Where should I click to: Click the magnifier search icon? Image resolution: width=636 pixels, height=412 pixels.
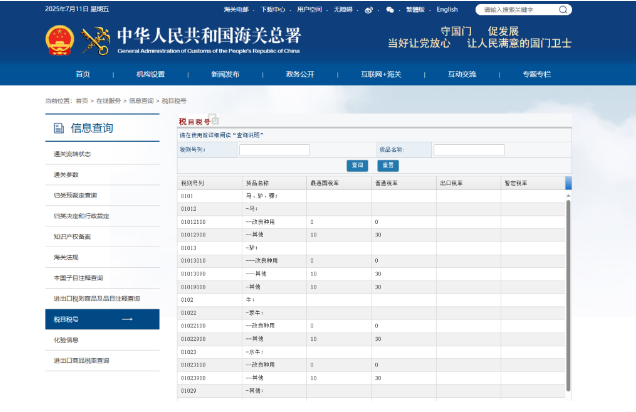click(x=563, y=9)
